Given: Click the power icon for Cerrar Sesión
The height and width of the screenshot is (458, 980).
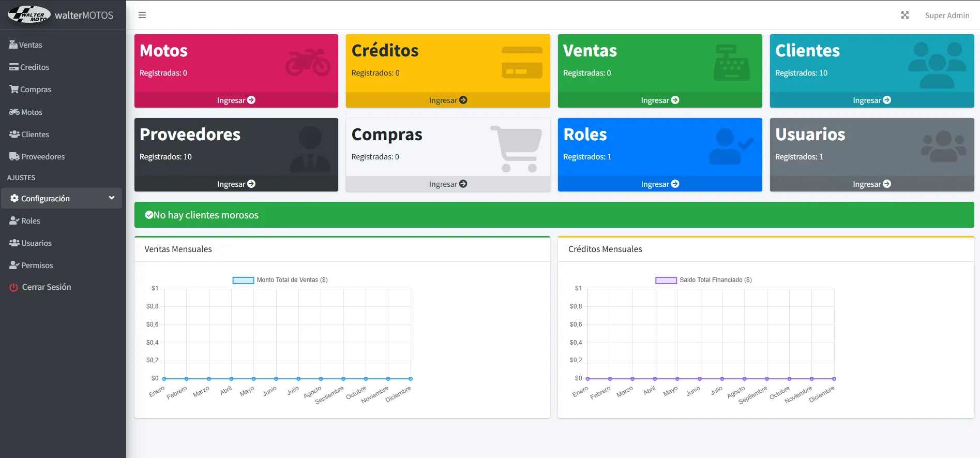Looking at the screenshot, I should click(x=14, y=287).
